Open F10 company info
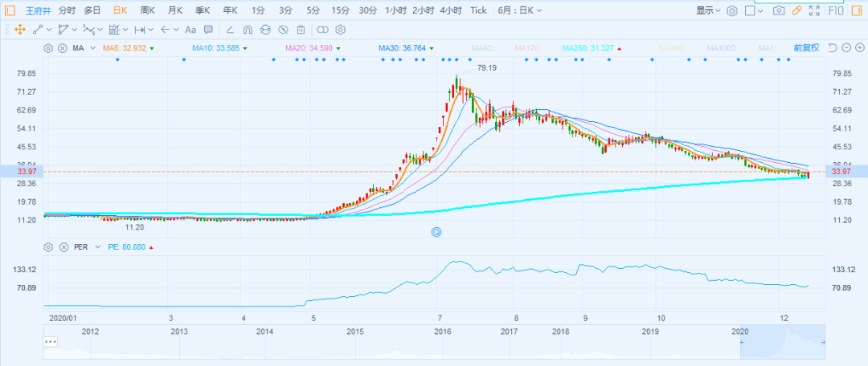 click(836, 10)
